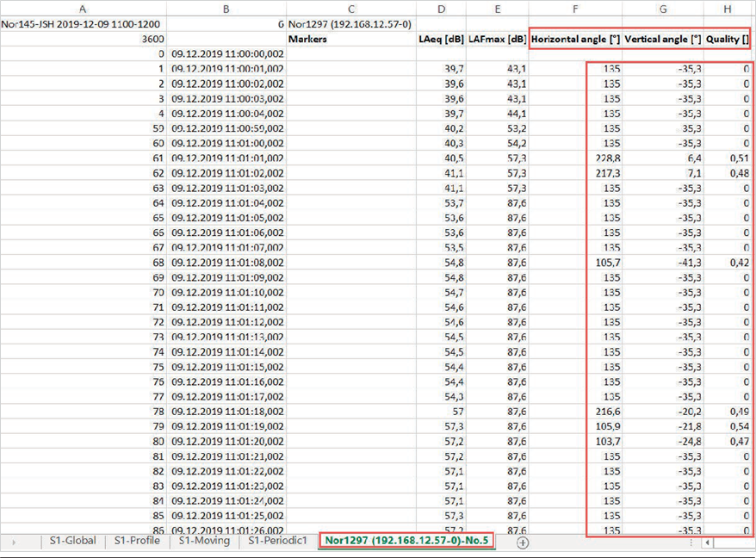Add a new sheet with plus button
Image resolution: width=756 pixels, height=558 pixels.
(x=523, y=542)
